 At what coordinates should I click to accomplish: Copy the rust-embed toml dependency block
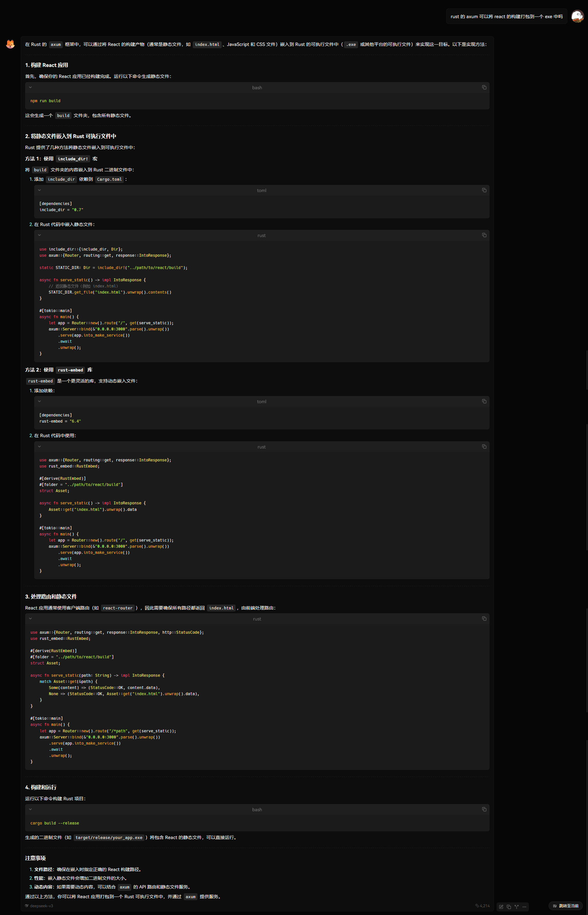[484, 402]
